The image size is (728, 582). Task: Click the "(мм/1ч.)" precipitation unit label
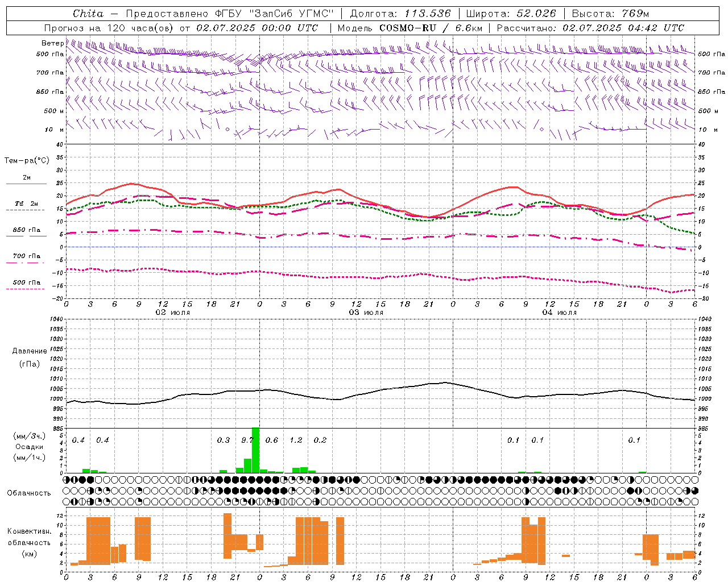(x=30, y=457)
